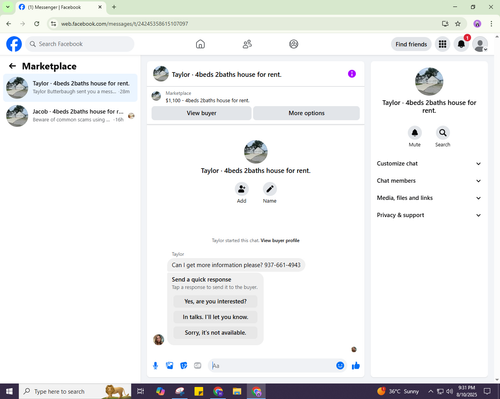Click the sticker icon in composer
The width and height of the screenshot is (500, 399).
pos(184,366)
